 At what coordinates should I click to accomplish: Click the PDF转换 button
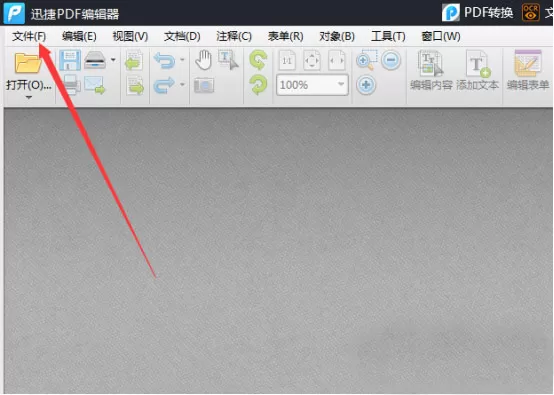pyautogui.click(x=478, y=12)
